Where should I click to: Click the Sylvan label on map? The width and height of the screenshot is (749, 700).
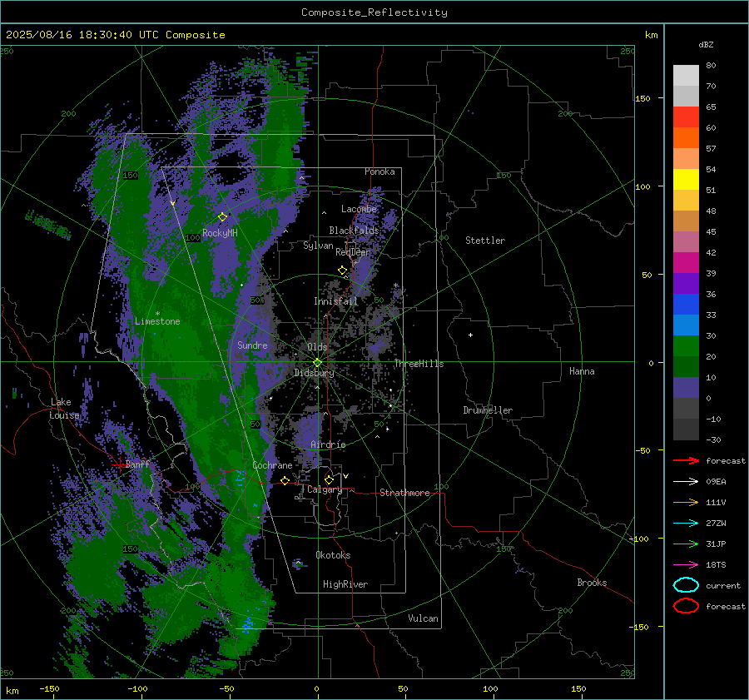(x=318, y=246)
